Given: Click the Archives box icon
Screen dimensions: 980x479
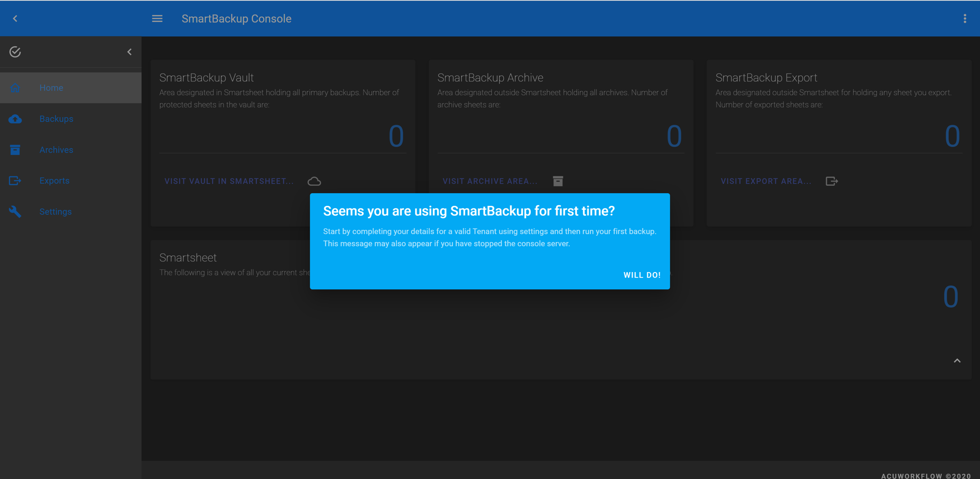Looking at the screenshot, I should coord(15,150).
